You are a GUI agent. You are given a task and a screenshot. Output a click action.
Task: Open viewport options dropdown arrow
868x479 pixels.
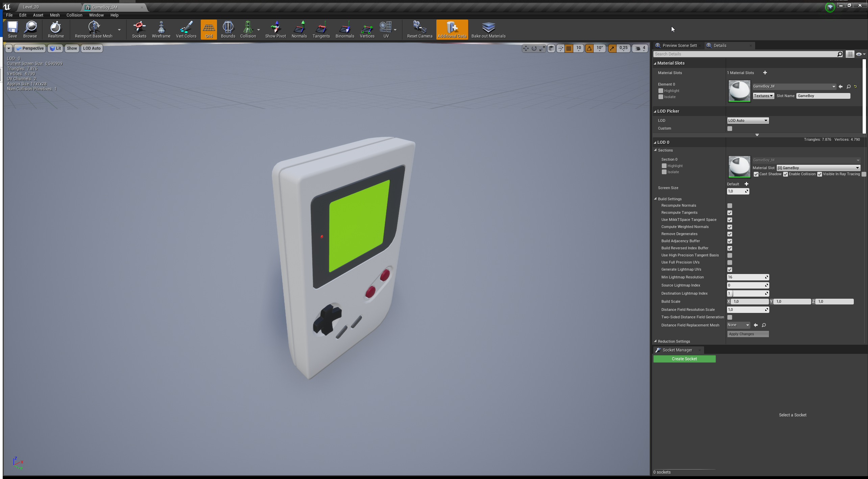pos(9,48)
